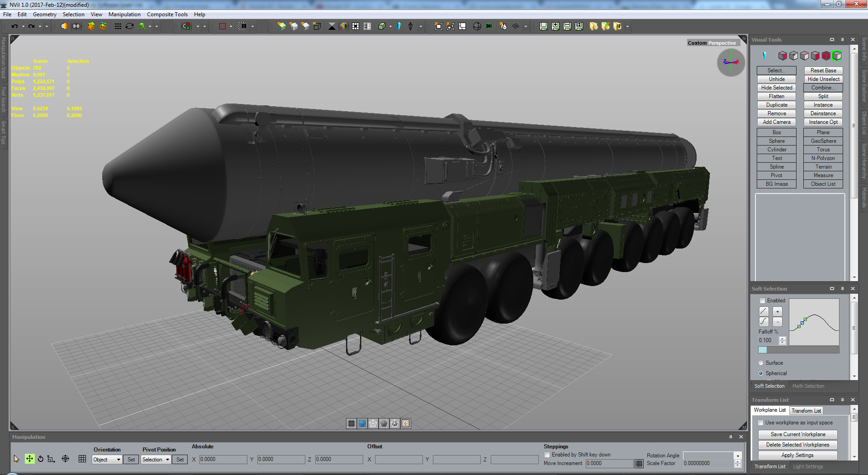The width and height of the screenshot is (868, 475).
Task: Select the Rotate tool icon in Manipulation panel
Action: point(40,459)
